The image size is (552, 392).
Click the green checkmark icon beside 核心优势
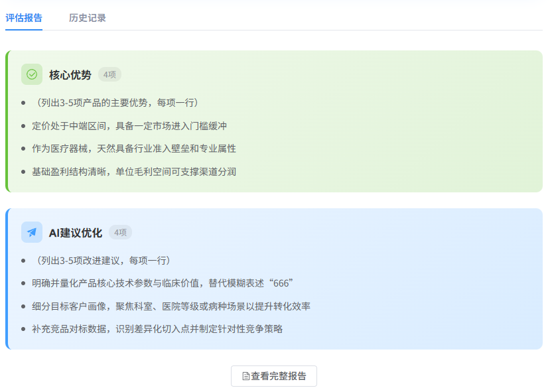pyautogui.click(x=32, y=74)
